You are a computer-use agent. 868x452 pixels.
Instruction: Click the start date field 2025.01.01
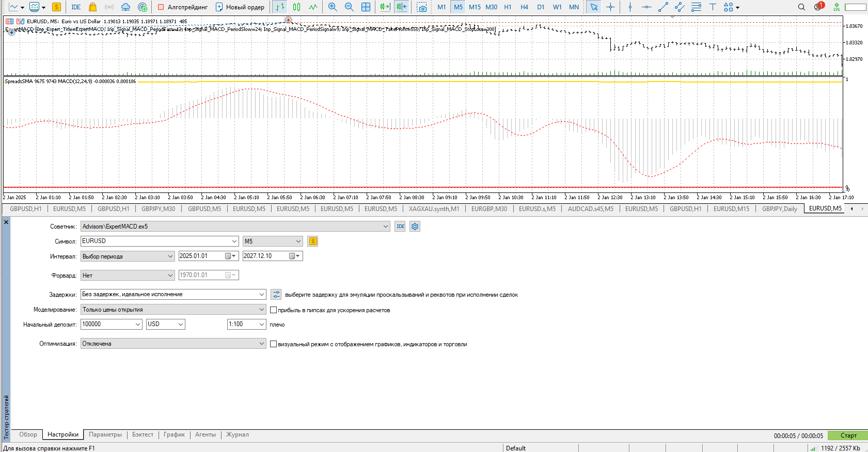[x=201, y=256]
